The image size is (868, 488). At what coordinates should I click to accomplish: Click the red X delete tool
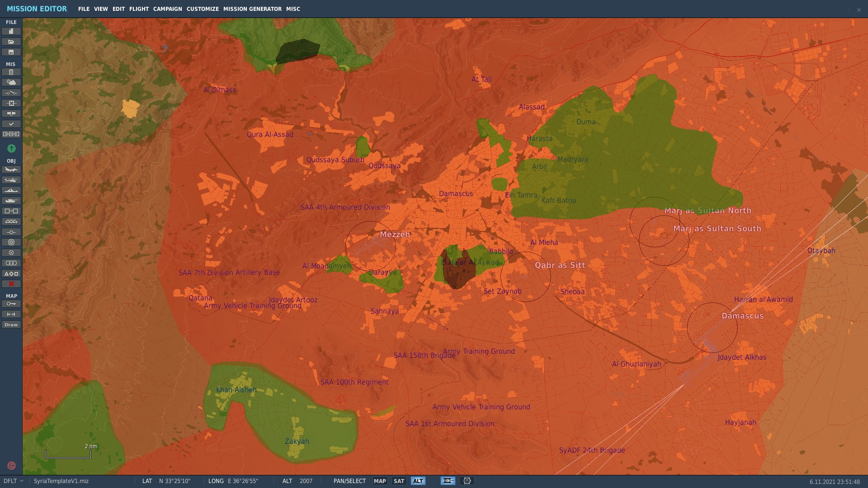click(x=11, y=284)
